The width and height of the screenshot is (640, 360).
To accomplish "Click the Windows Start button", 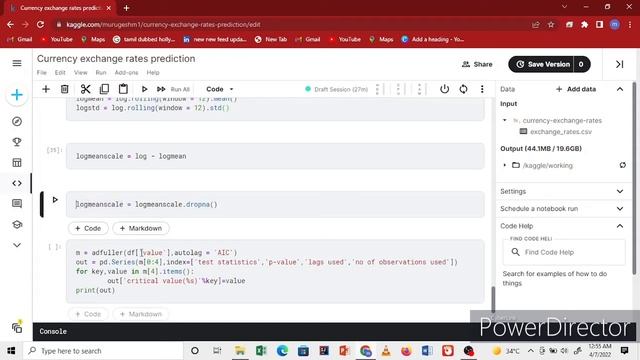I will [11, 351].
